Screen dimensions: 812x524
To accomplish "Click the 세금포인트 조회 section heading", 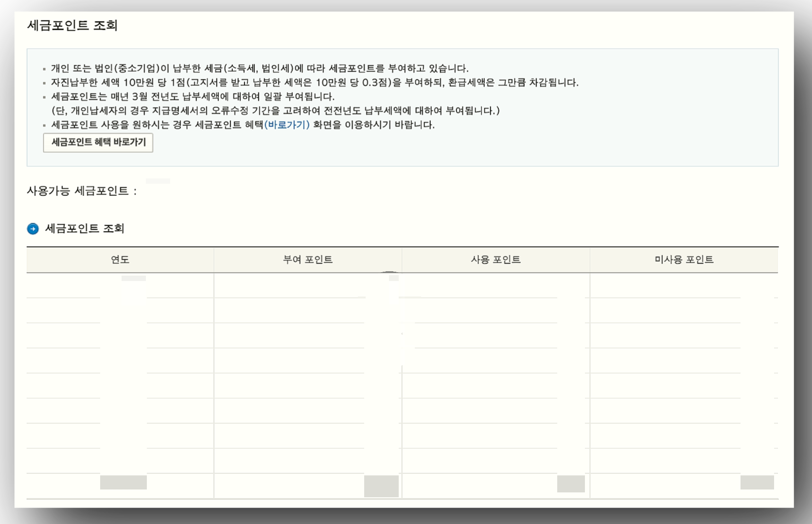I will (x=85, y=228).
